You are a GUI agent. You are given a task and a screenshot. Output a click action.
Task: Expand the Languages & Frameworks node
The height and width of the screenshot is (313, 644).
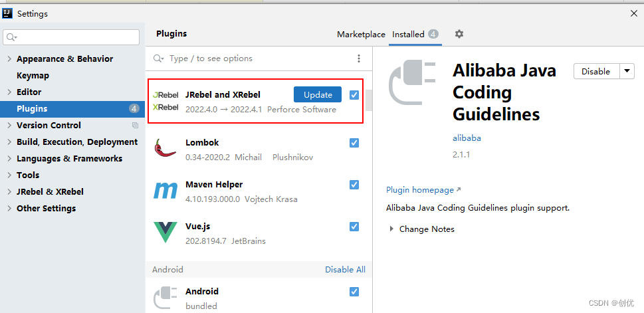pos(9,159)
